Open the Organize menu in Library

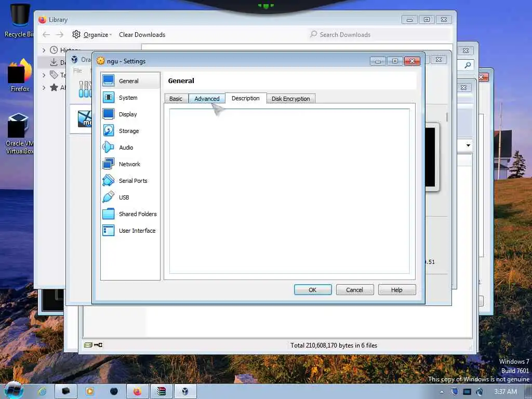[97, 35]
